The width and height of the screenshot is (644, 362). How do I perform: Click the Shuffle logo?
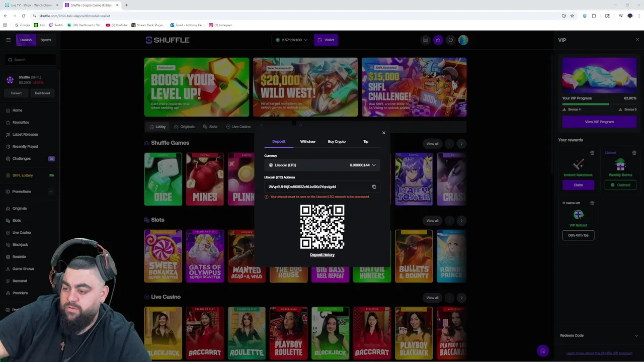168,40
